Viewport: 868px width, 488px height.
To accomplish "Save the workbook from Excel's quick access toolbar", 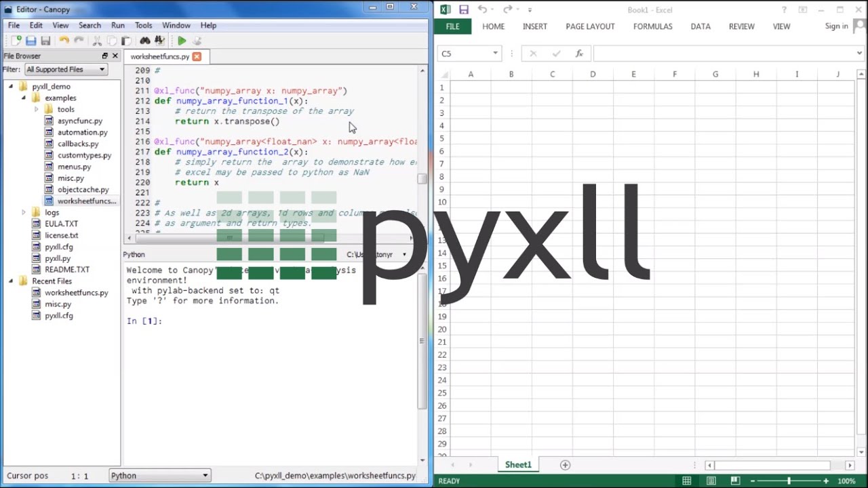I will 464,9.
